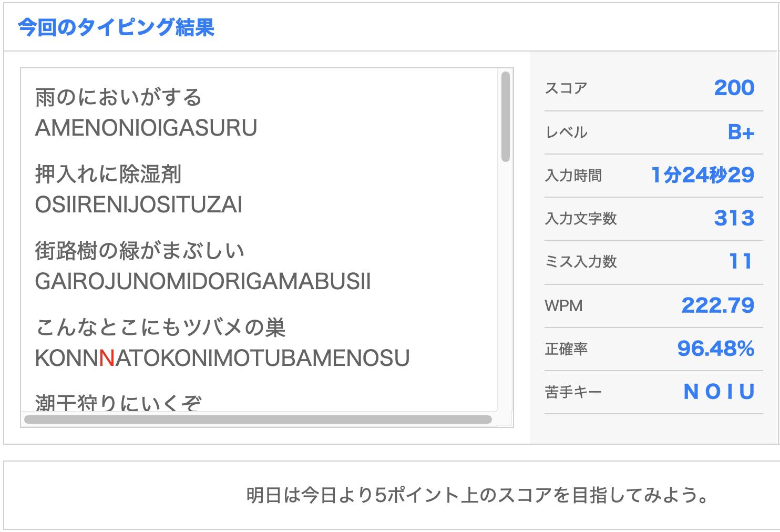Viewport: 780px width, 532px height.
Task: Click the phrase 雨のにおいがする
Action: click(x=118, y=97)
